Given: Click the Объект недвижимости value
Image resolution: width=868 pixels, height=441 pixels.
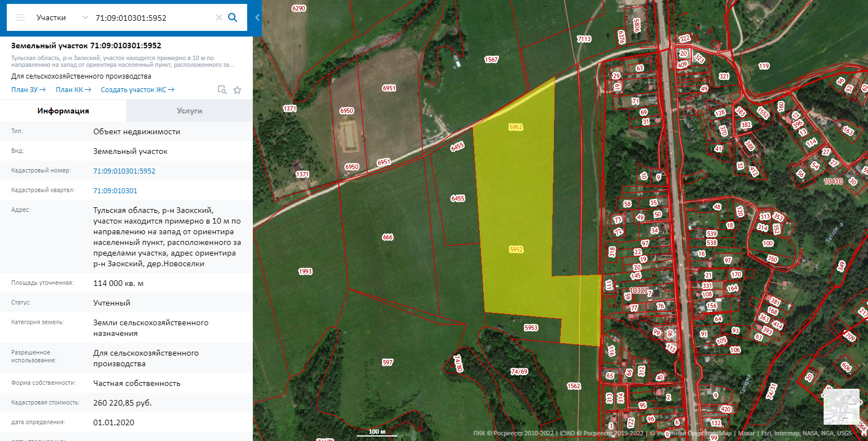Looking at the screenshot, I should (137, 131).
